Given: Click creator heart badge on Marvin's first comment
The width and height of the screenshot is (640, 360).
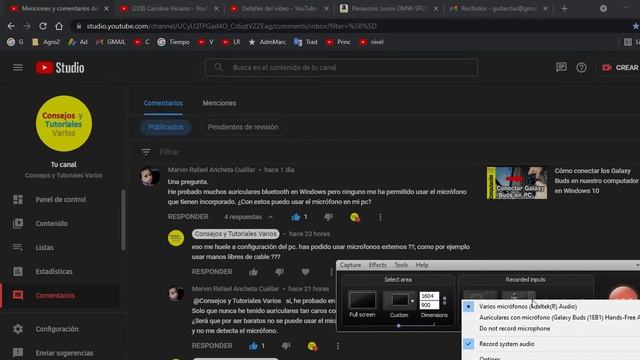Looking at the screenshot, I should point(355,217).
